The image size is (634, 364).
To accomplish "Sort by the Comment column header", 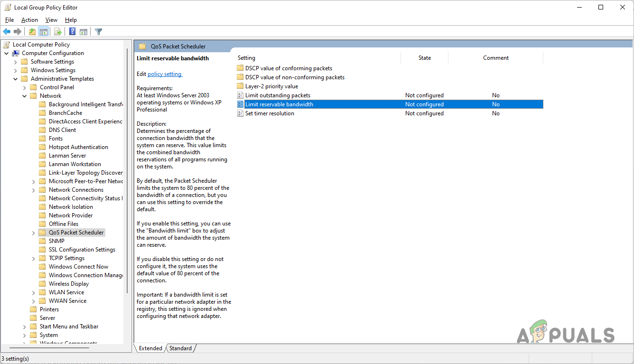I will [x=496, y=58].
